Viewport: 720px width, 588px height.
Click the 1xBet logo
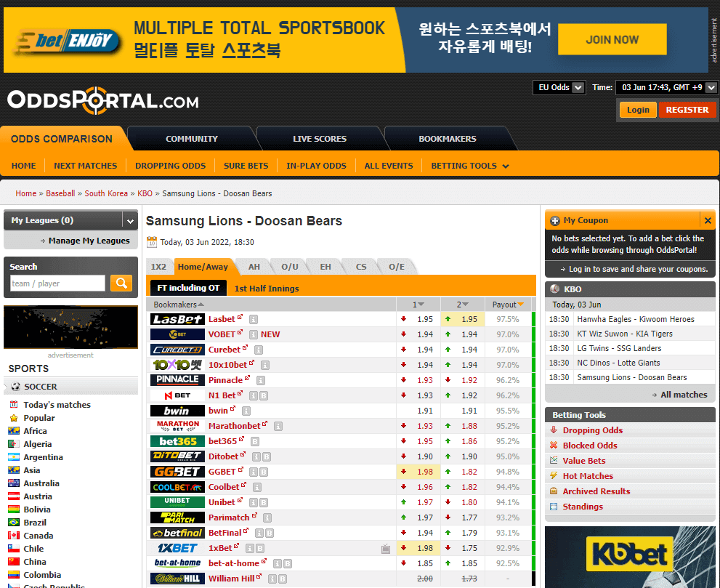(177, 548)
